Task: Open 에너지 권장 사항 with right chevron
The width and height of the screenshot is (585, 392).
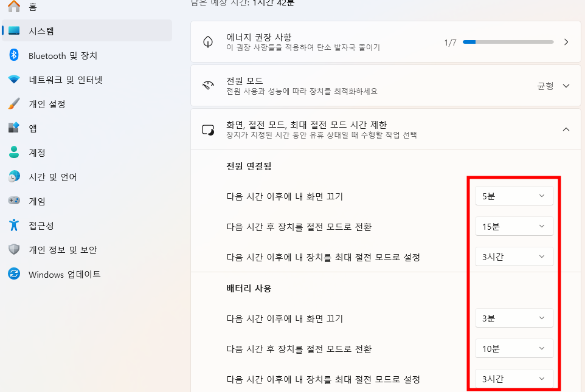Action: pyautogui.click(x=566, y=42)
